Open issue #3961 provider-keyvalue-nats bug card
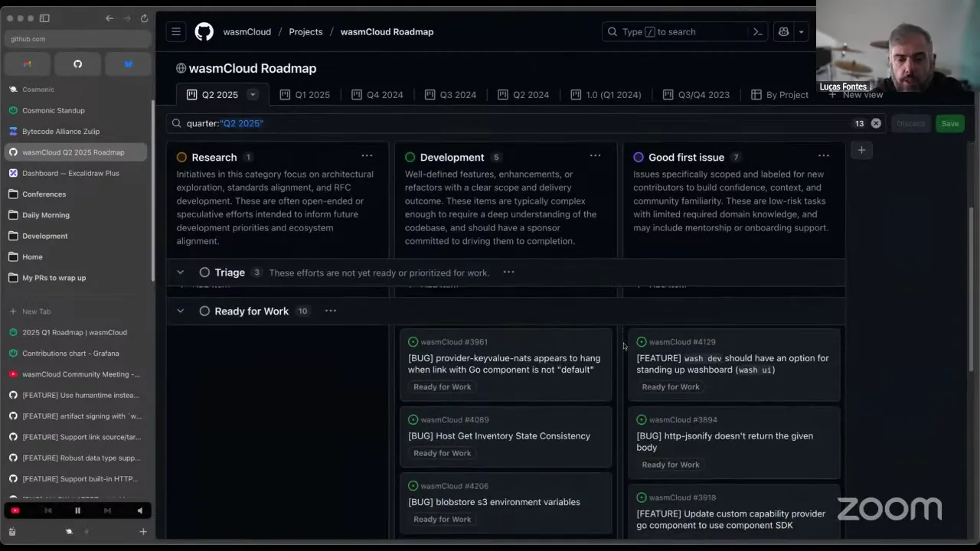Screen dimensions: 980x551 click(505, 365)
